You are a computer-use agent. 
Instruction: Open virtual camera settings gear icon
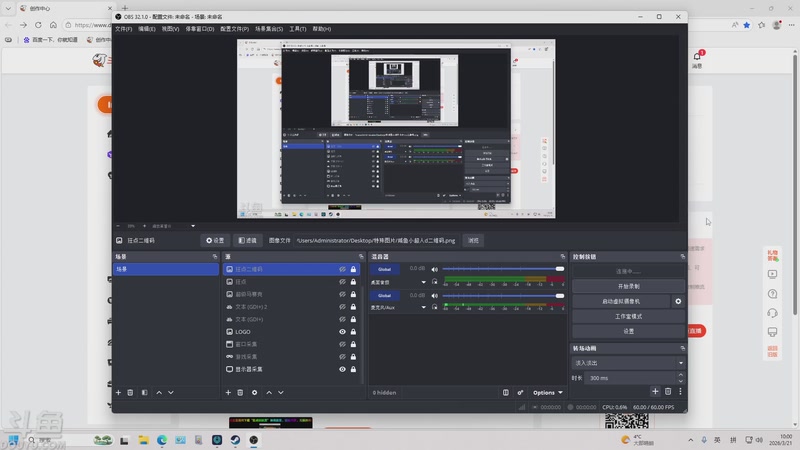(678, 301)
